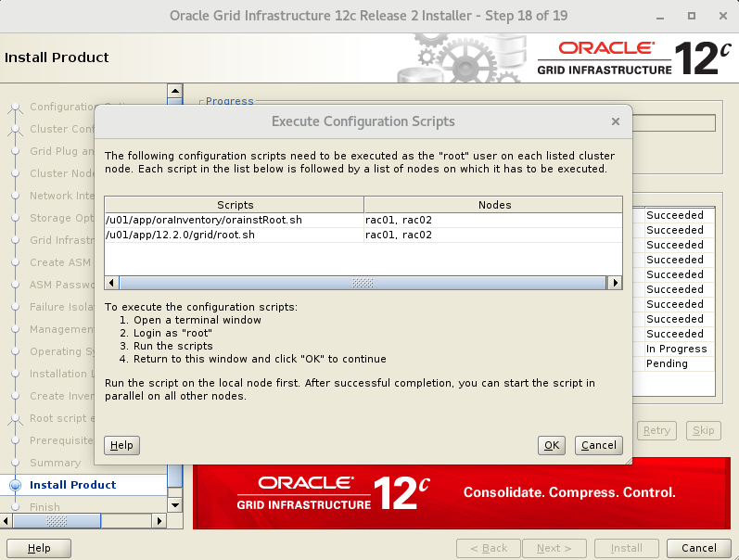Select Install Product step in sidebar

[x=72, y=485]
